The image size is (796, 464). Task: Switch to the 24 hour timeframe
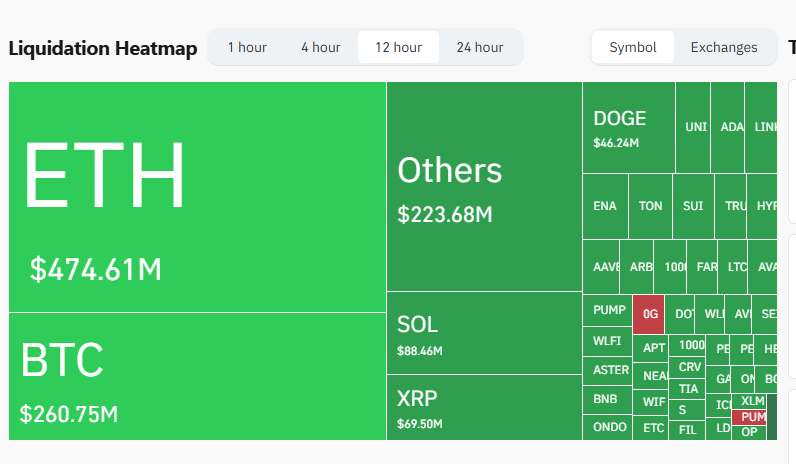(x=480, y=47)
